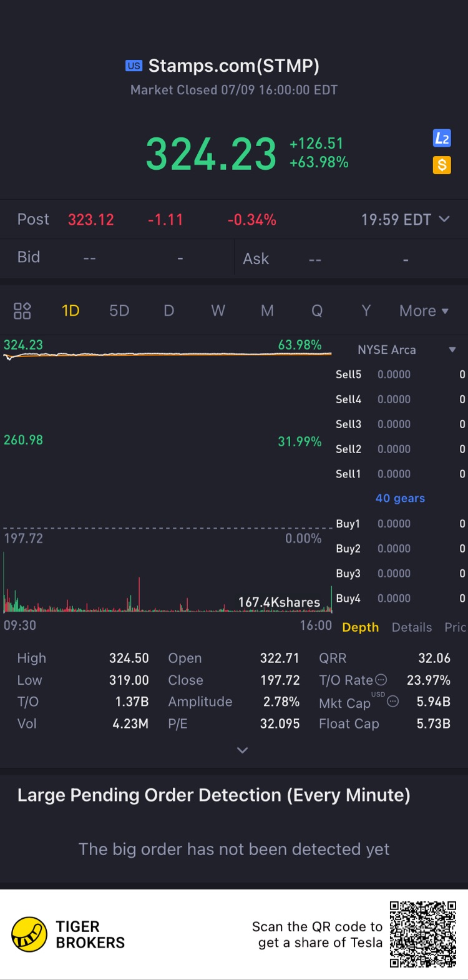
Task: Expand more stock statistics chevron
Action: coord(243,750)
